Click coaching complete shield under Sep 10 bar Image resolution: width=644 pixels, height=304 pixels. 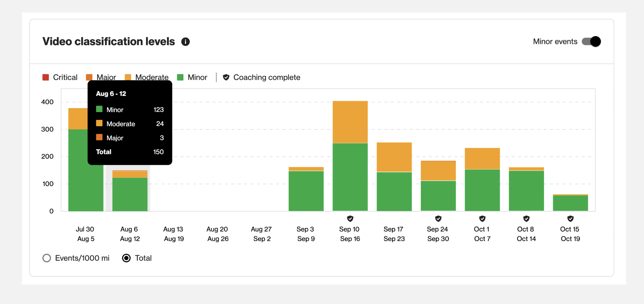(350, 219)
